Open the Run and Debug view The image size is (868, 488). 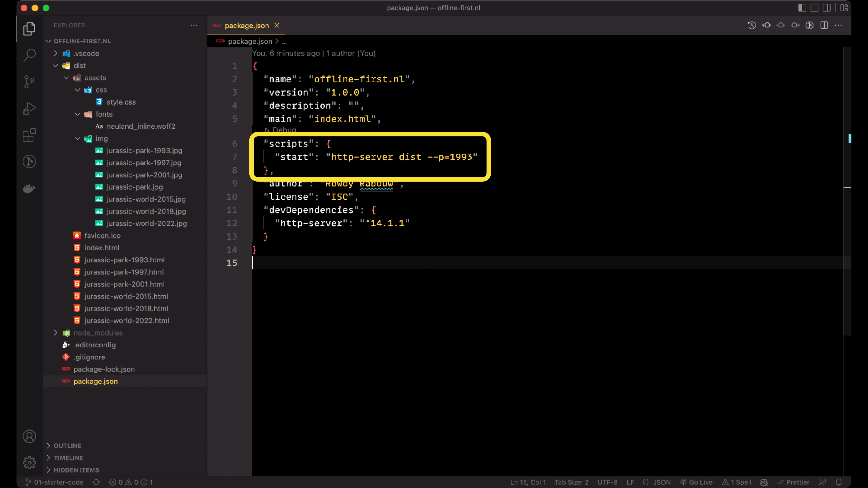(x=29, y=108)
